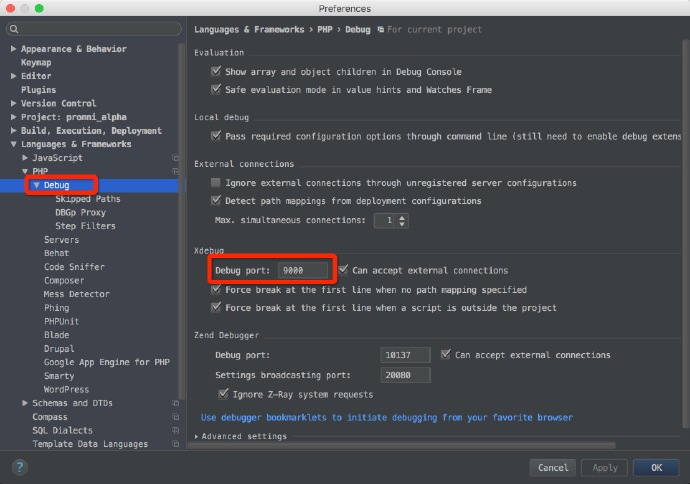This screenshot has height=484, width=690.
Task: Click the settings tree vertical scrollbar
Action: coord(181,221)
